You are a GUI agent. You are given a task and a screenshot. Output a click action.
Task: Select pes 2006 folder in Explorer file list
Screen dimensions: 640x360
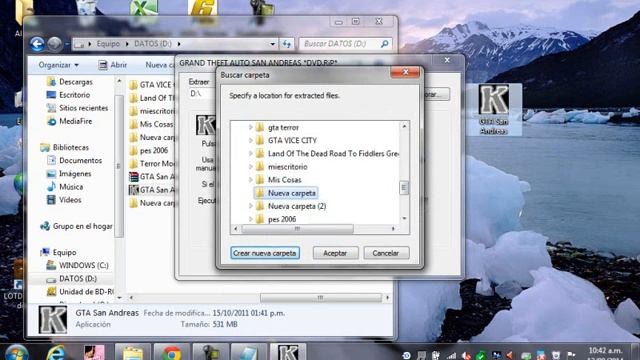149,151
